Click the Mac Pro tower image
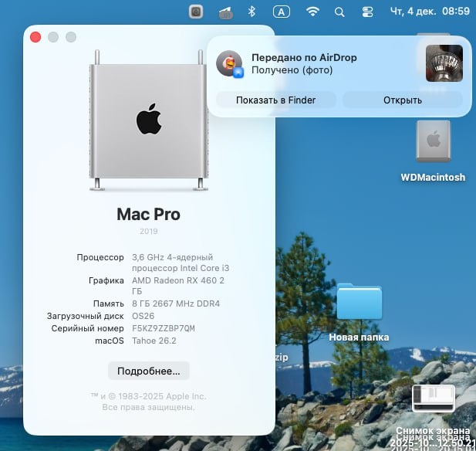Screen dimensions: 476x451 tap(149, 120)
